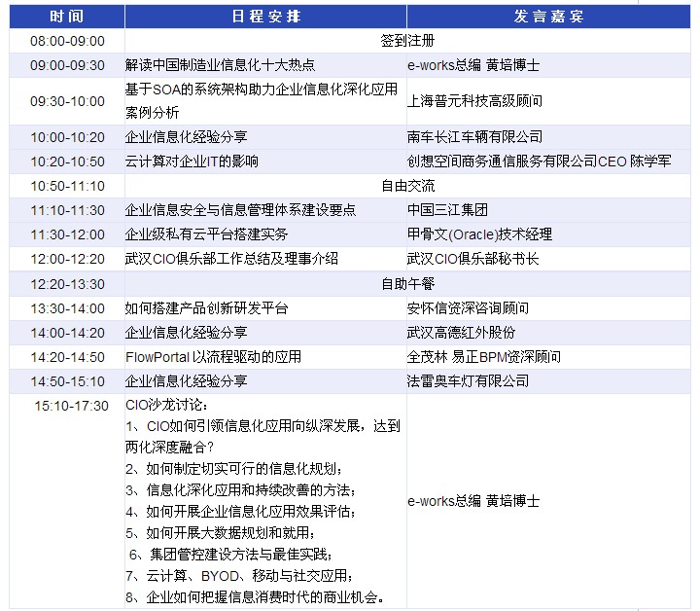Click the 武汉高德红外股份 speaker cell
700x611 pixels.
tap(461, 333)
